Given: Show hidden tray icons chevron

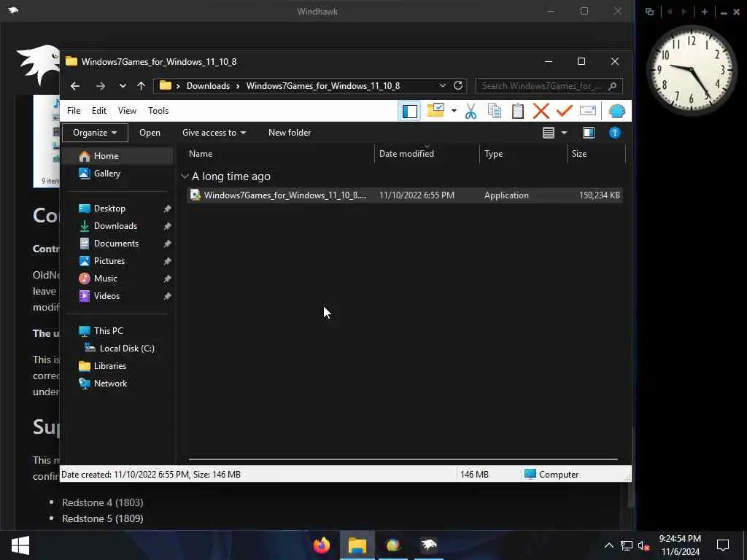Looking at the screenshot, I should tap(609, 545).
